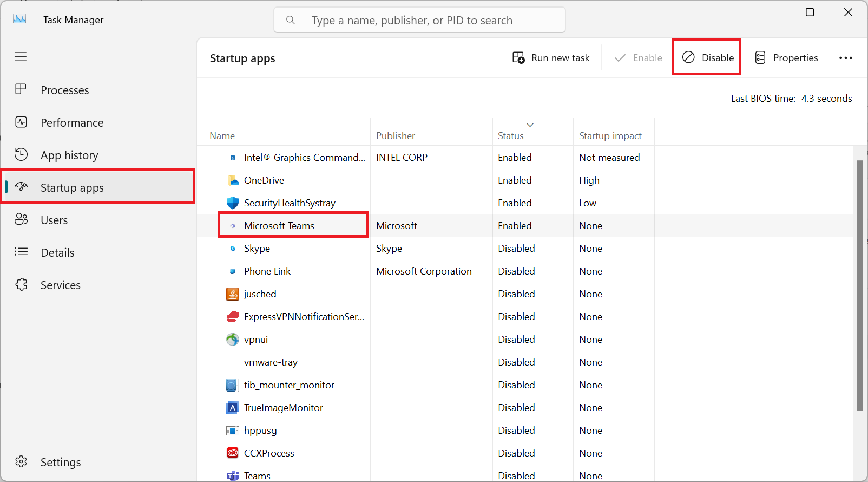Click the search magnifier icon
Viewport: 868px width, 482px height.
(x=291, y=20)
